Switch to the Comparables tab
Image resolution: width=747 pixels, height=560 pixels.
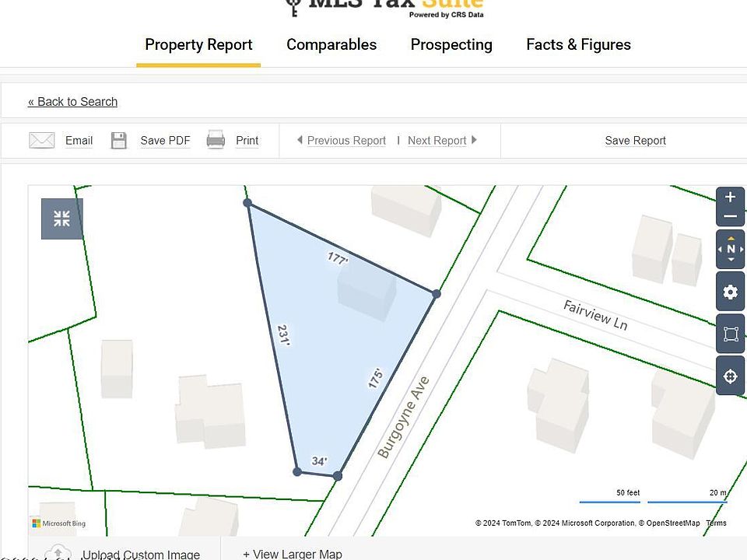tap(331, 45)
